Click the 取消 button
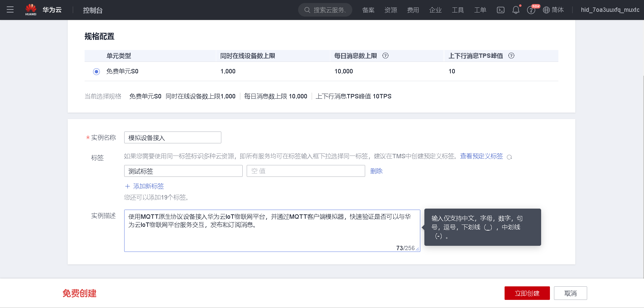Image resolution: width=644 pixels, height=308 pixels. (571, 293)
